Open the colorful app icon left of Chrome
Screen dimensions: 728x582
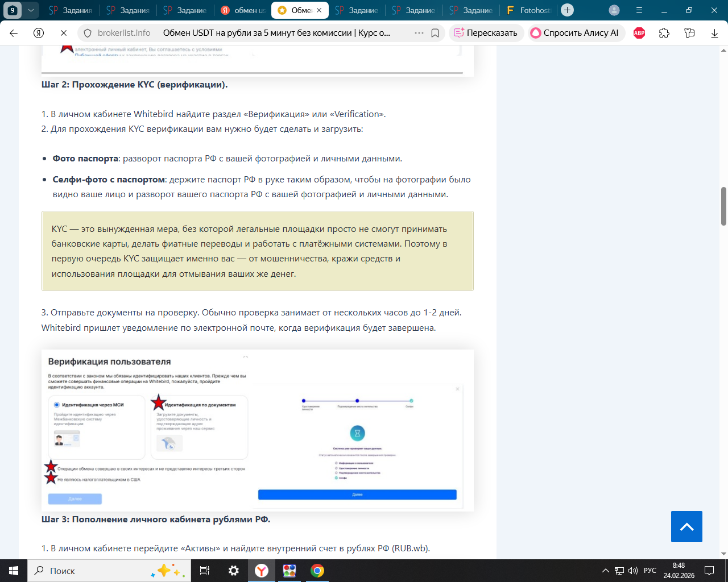click(289, 571)
